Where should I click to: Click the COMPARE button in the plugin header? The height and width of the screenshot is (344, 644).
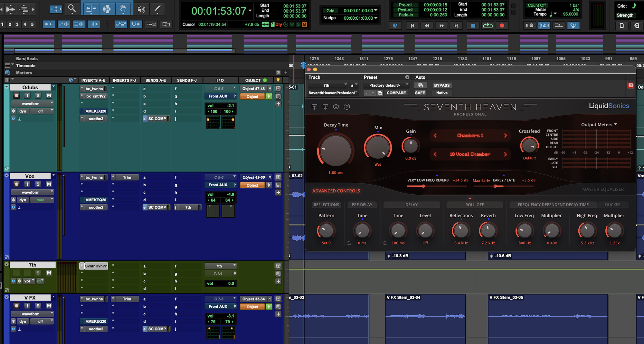point(396,93)
